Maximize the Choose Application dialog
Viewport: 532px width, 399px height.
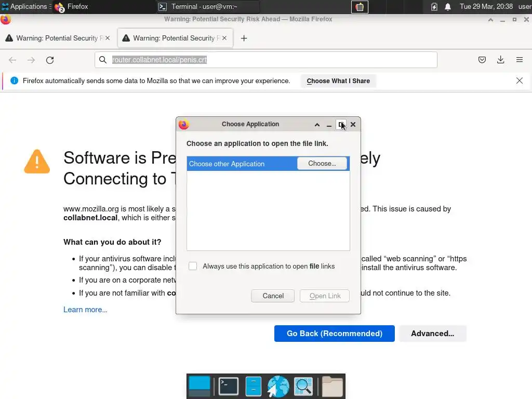coord(341,125)
